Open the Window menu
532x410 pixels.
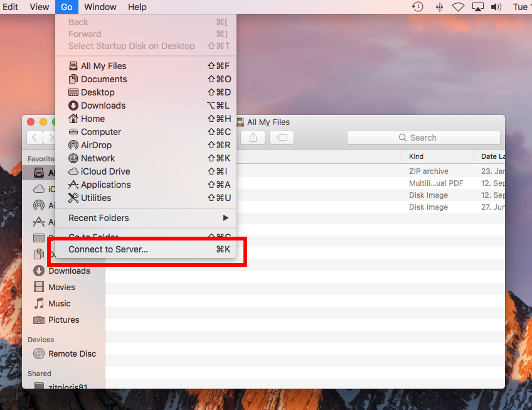pyautogui.click(x=100, y=7)
